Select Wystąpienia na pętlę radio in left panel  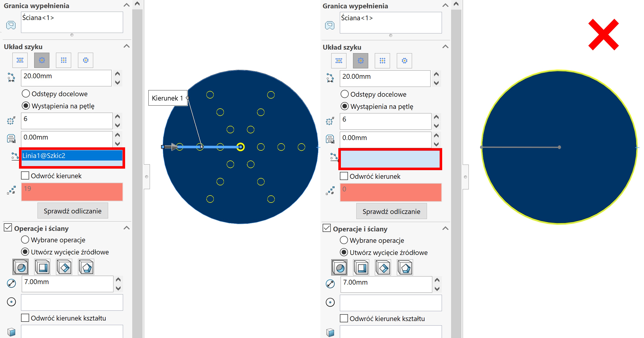(x=26, y=106)
